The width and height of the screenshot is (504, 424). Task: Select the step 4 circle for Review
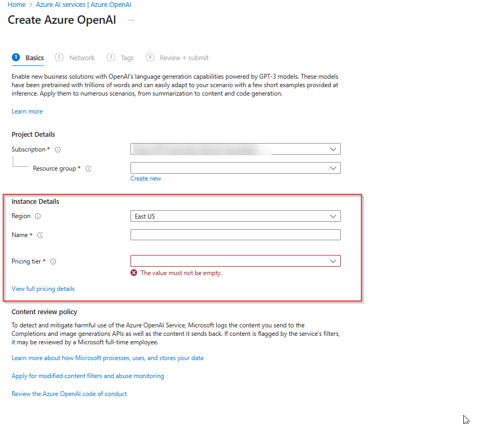tap(150, 57)
